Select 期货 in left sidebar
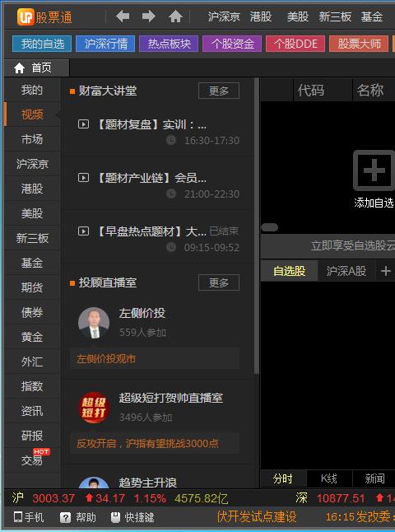Viewport: 395px width, 532px height. click(32, 287)
